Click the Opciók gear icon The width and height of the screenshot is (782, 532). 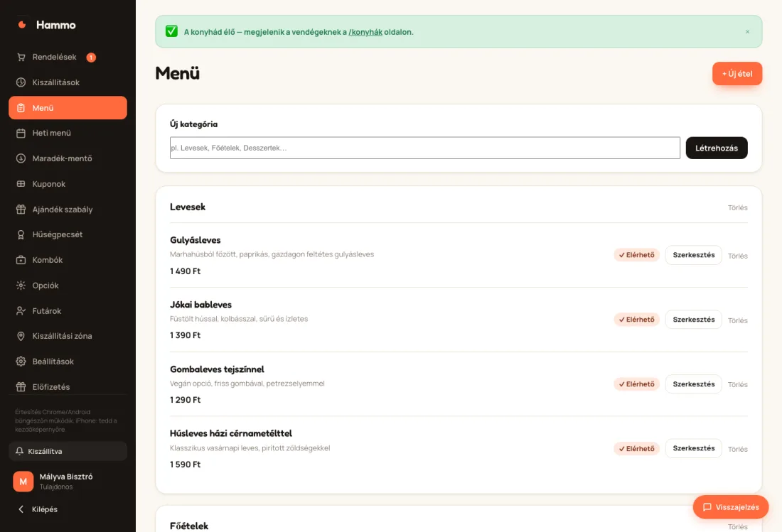click(21, 286)
